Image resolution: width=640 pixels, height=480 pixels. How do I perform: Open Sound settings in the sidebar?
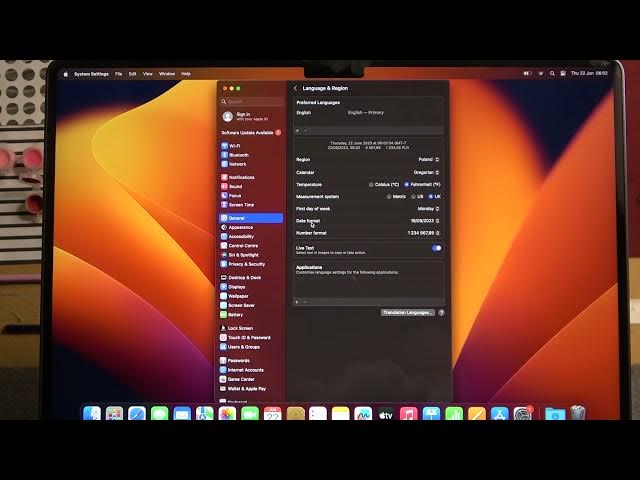[x=231, y=186]
